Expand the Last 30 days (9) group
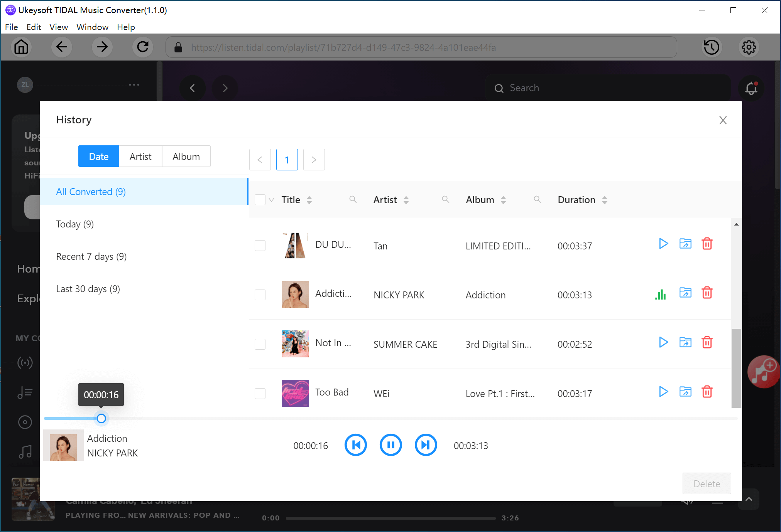781x532 pixels. tap(87, 288)
